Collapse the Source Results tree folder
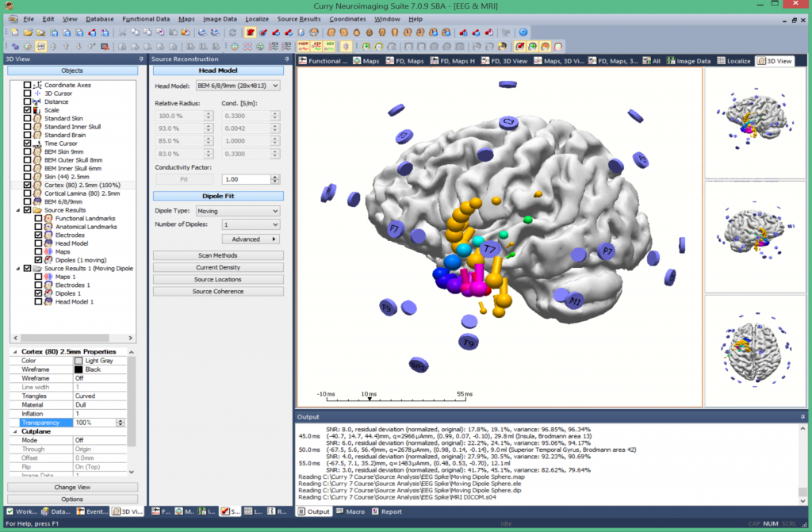Screen dimensions: 812x532 tap(18, 210)
